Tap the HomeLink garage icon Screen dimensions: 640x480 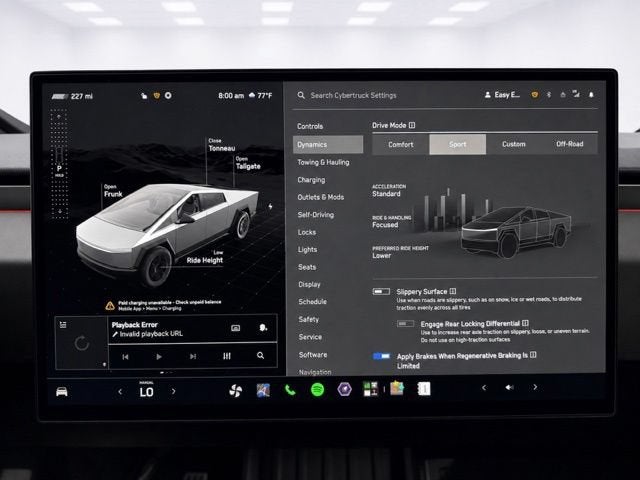point(563,95)
